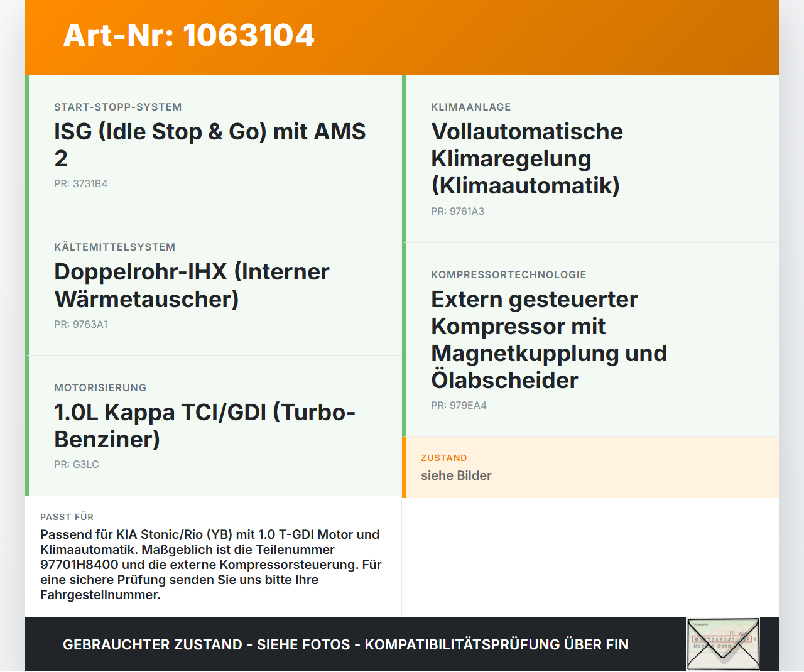Click the Art-Nr: 1063104 heading
This screenshot has width=804, height=672.
coord(188,35)
